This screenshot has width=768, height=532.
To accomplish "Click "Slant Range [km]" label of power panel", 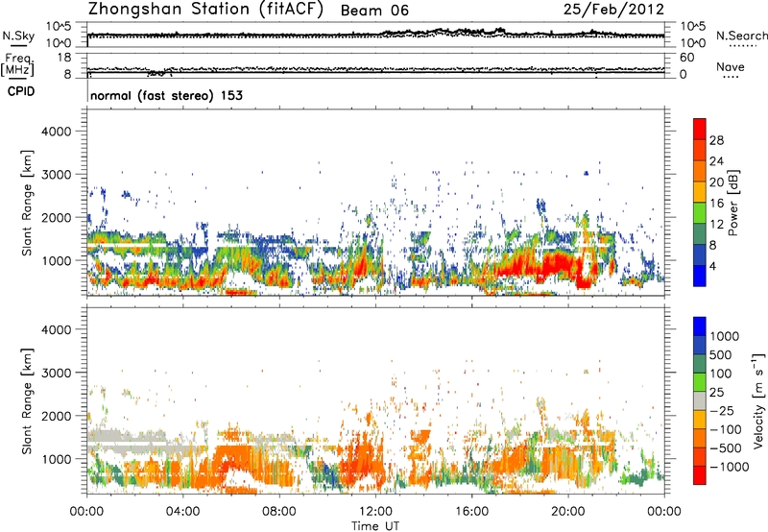I will (27, 203).
